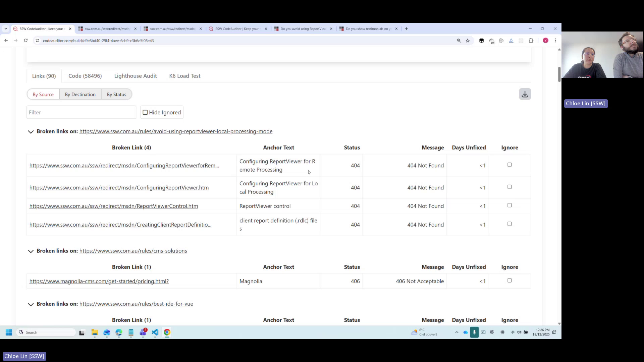644x362 pixels.
Task: Switch to the Lighthouse Audit tab
Action: [x=135, y=76]
